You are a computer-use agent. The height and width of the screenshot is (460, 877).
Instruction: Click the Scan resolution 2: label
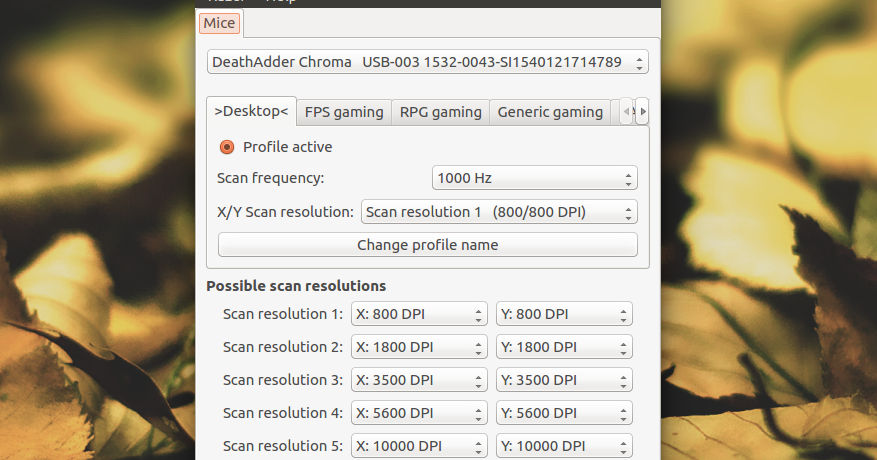pyautogui.click(x=283, y=347)
